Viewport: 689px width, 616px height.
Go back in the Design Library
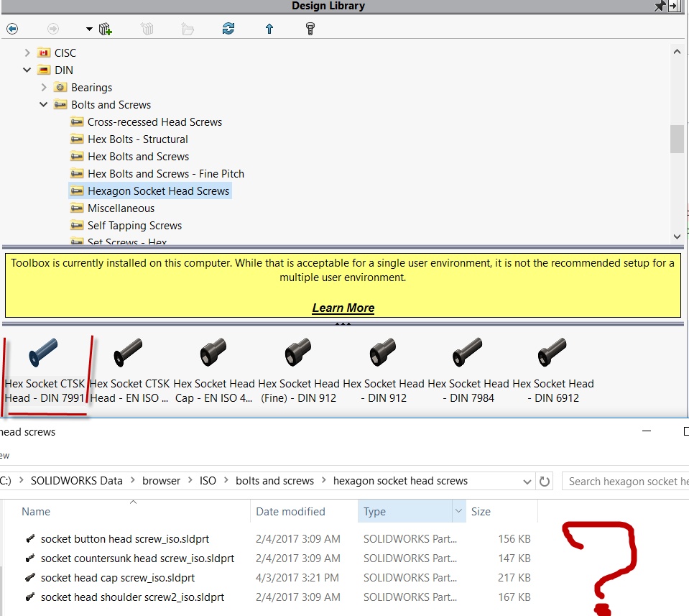(12, 29)
